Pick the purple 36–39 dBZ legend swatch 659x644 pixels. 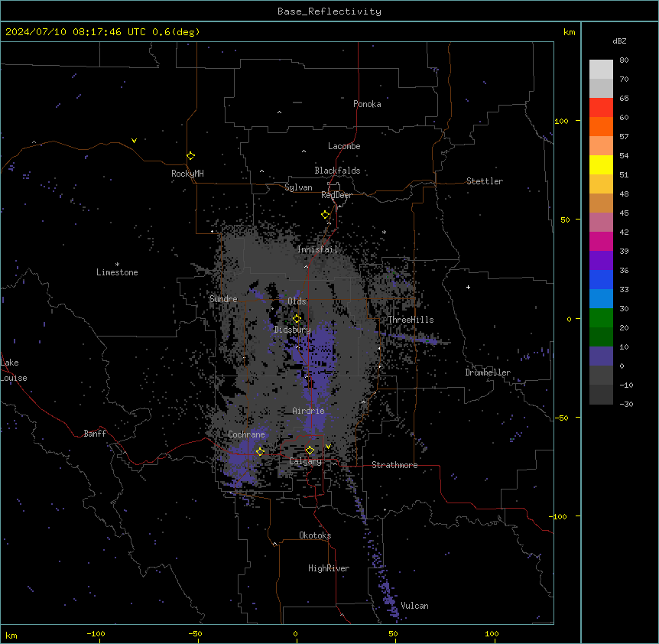601,260
